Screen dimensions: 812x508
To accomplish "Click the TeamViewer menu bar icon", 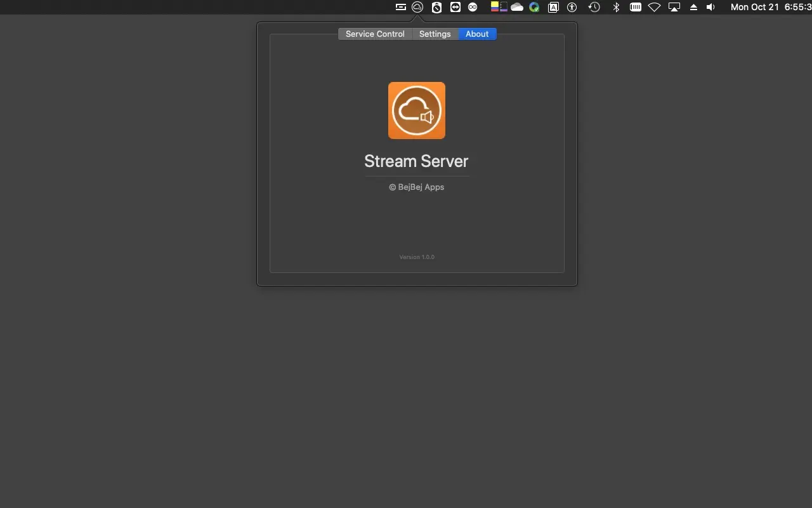I will (x=454, y=7).
